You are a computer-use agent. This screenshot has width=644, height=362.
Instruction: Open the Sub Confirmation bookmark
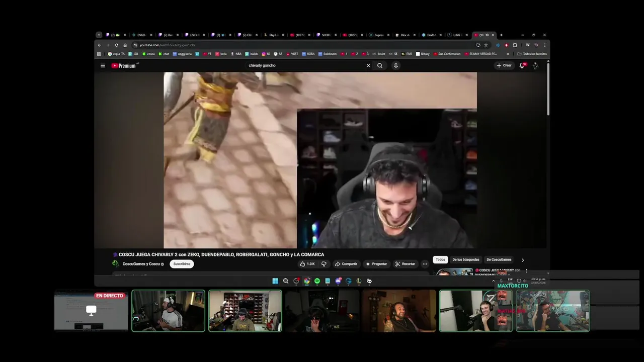pos(447,54)
